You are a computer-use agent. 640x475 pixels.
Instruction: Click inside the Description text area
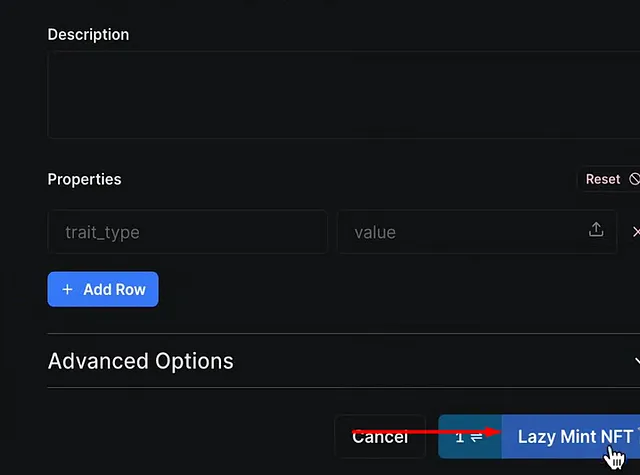click(x=344, y=95)
